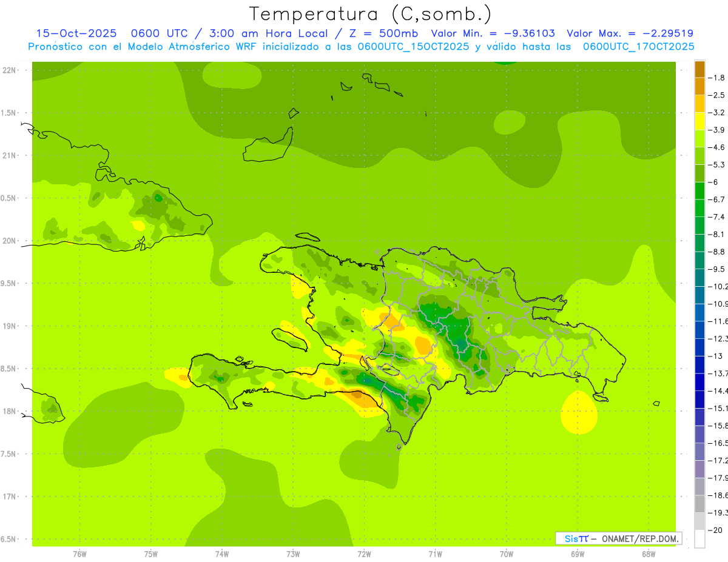Click the '70W' longitude label
The height and width of the screenshot is (562, 728).
pos(507,554)
